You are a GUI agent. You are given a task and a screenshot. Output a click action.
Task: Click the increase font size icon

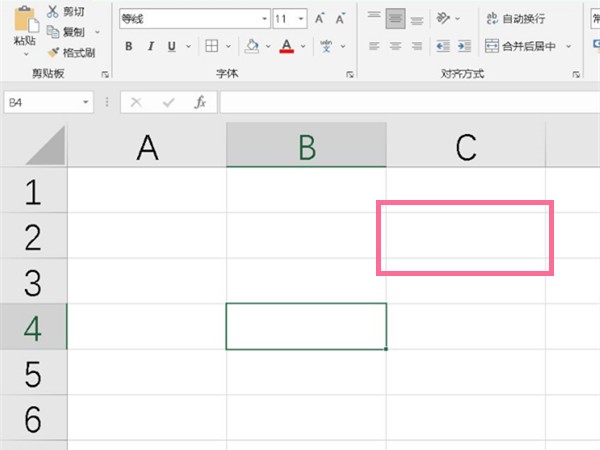click(x=319, y=18)
